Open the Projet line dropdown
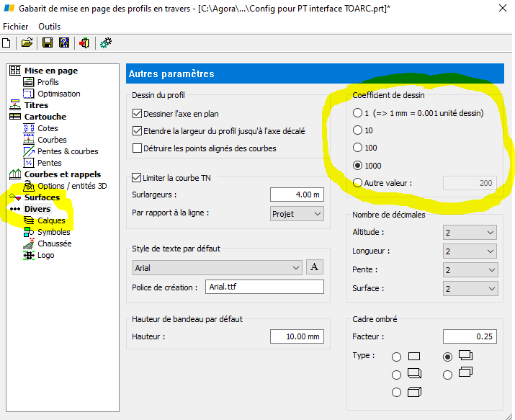This screenshot has height=420, width=515. click(297, 214)
